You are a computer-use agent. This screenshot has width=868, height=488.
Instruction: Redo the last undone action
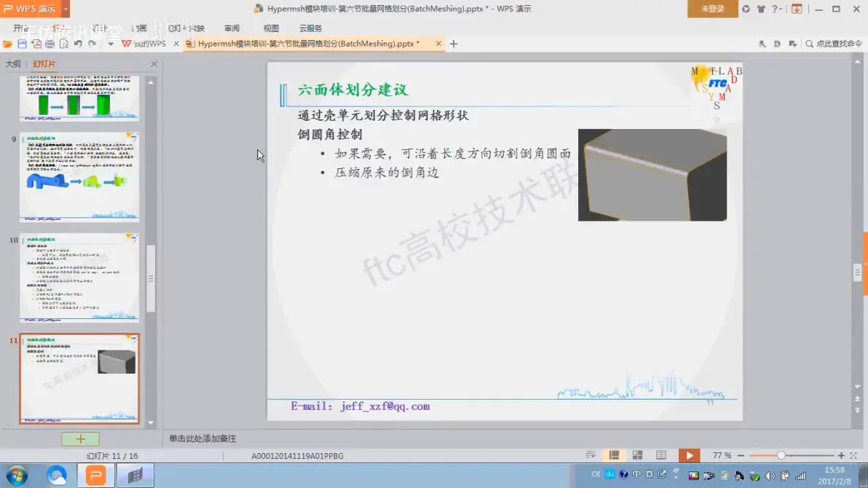[92, 44]
